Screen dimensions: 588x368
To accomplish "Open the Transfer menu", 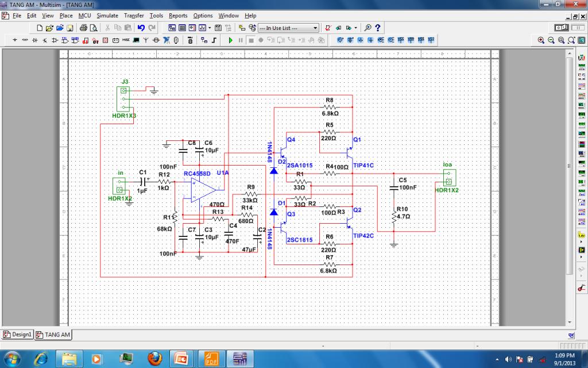I will tap(134, 16).
